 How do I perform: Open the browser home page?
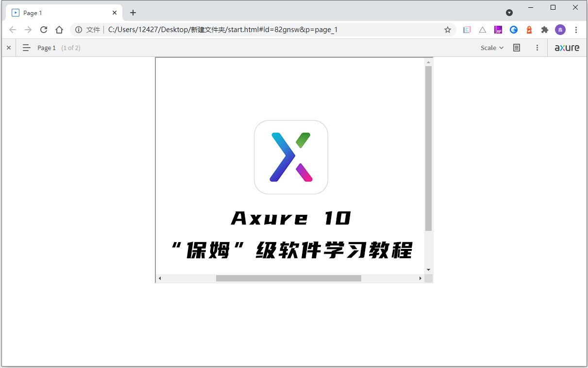[x=59, y=30]
